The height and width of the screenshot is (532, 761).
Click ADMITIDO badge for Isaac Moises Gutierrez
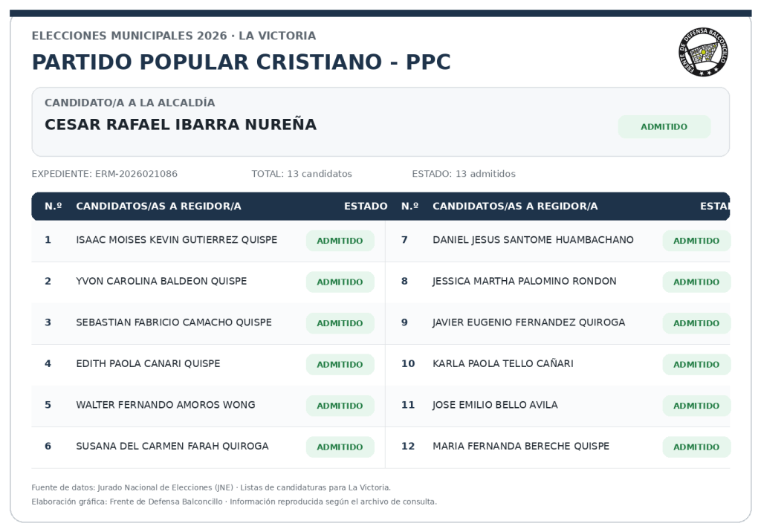[340, 241]
